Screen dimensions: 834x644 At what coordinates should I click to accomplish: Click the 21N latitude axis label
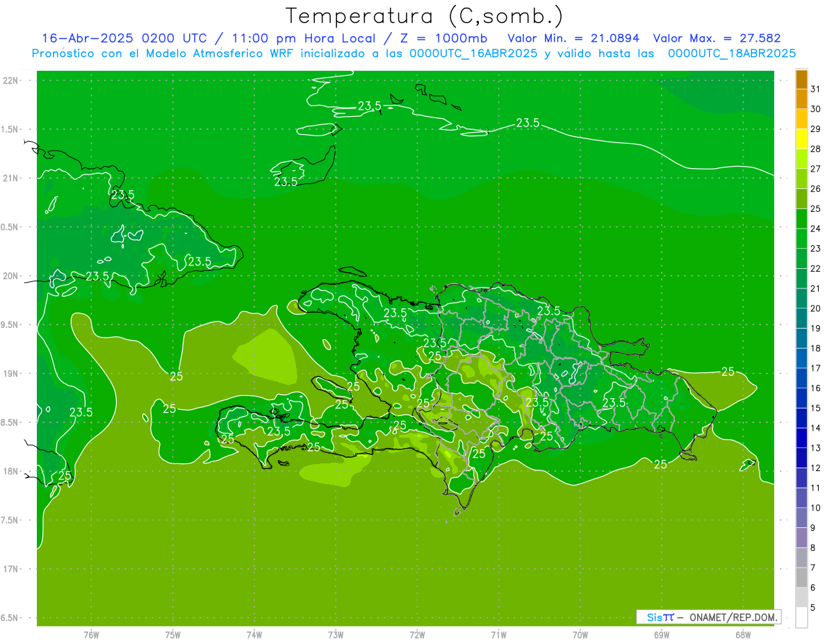click(x=11, y=178)
